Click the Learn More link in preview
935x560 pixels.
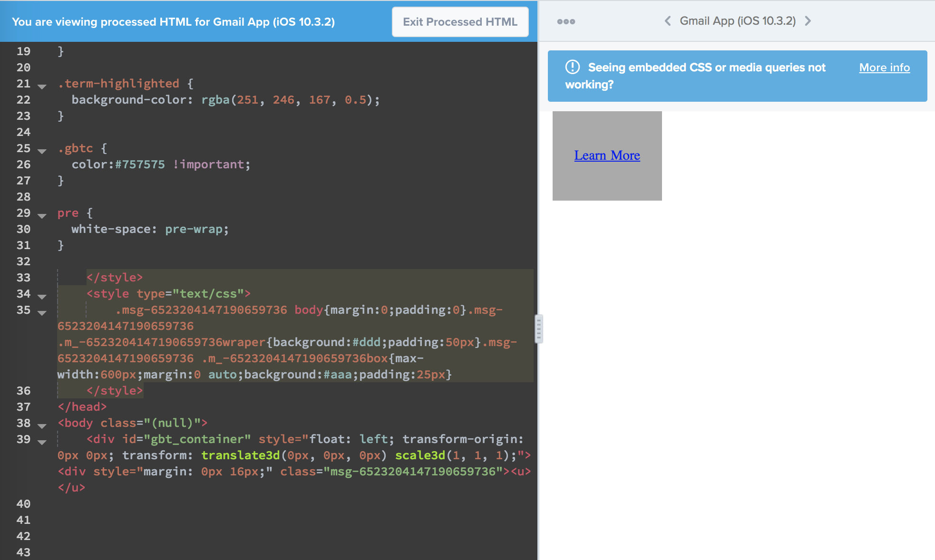click(x=607, y=155)
